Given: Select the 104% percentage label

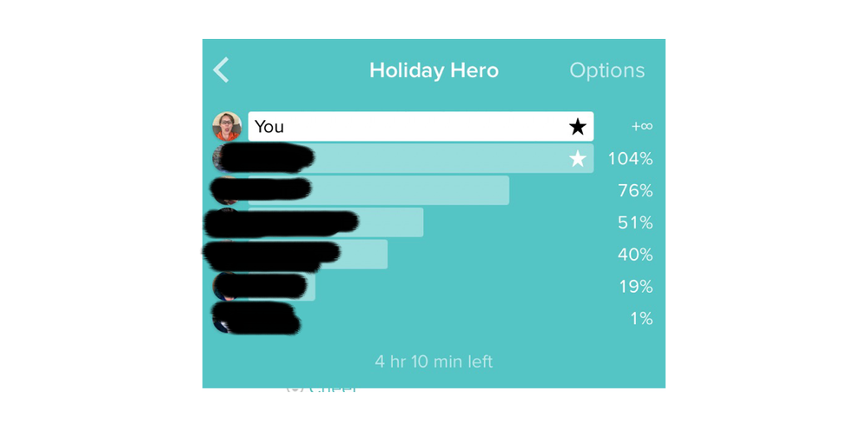Looking at the screenshot, I should pos(631,159).
